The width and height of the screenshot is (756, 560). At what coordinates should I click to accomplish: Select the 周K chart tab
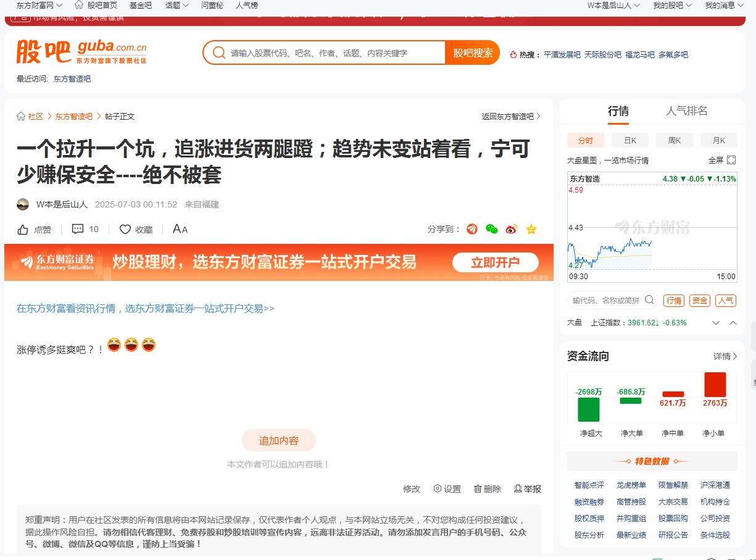tap(675, 140)
